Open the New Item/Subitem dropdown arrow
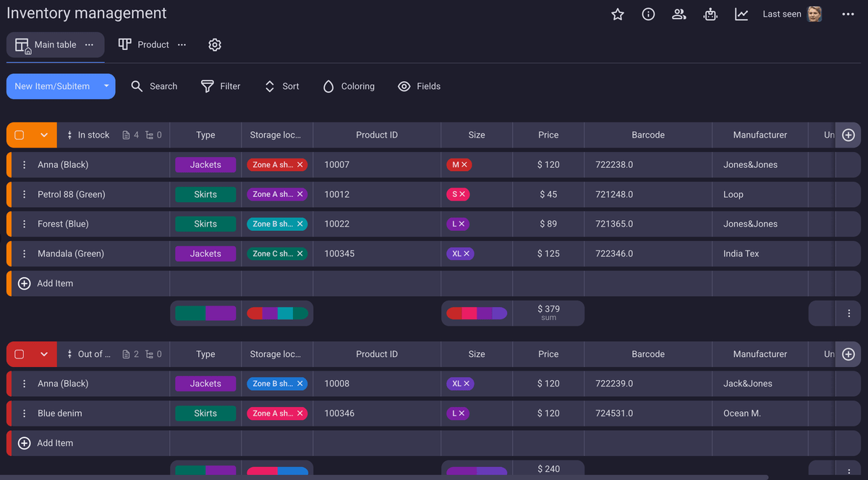Viewport: 868px width, 480px height. 106,86
